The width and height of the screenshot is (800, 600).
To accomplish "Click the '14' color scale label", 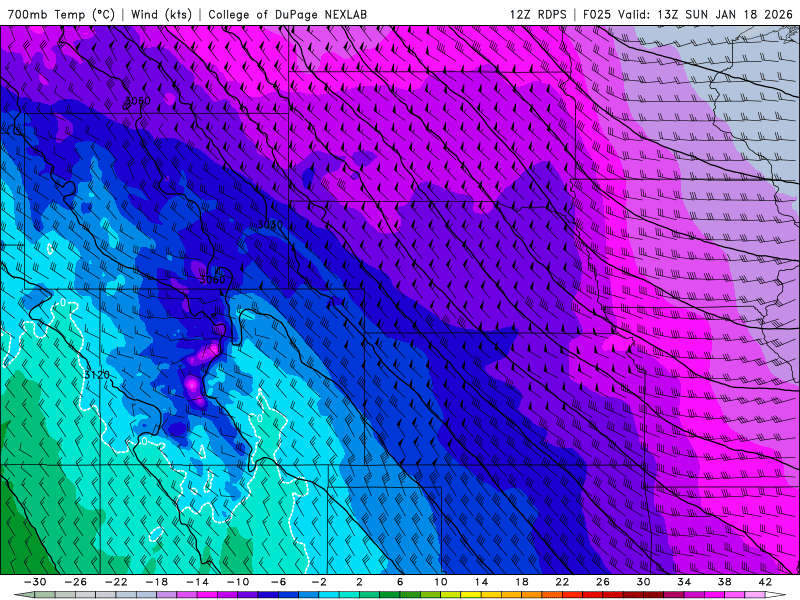I will click(x=481, y=582).
